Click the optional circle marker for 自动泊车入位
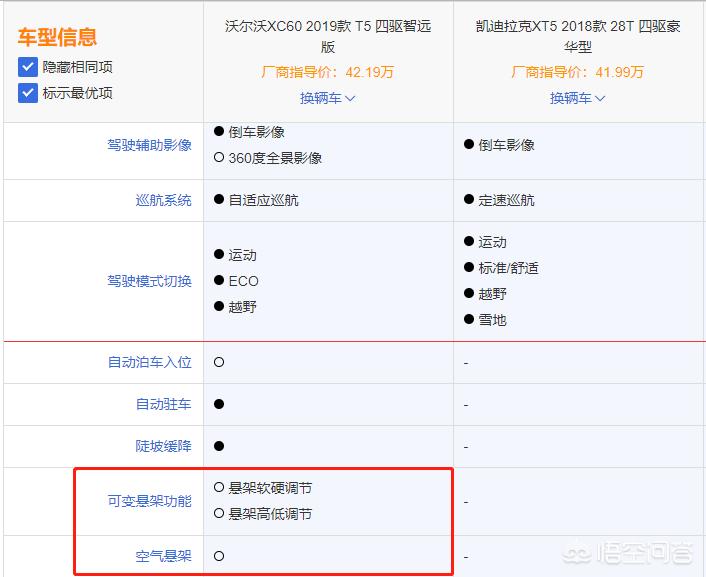This screenshot has height=577, width=706. pyautogui.click(x=219, y=362)
